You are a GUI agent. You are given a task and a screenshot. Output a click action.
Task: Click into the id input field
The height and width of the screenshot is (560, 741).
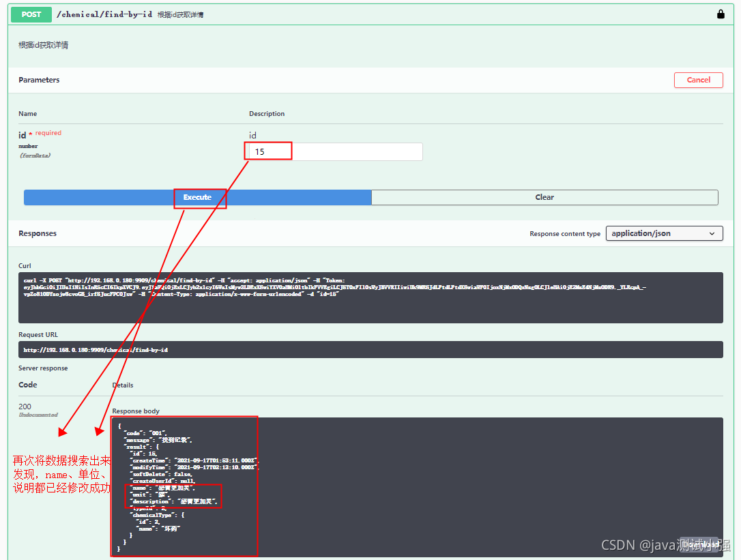[334, 151]
